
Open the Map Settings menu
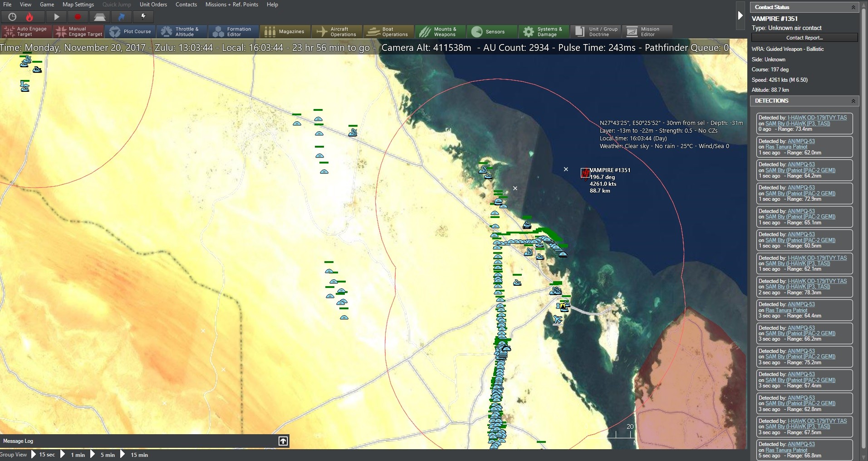click(78, 5)
